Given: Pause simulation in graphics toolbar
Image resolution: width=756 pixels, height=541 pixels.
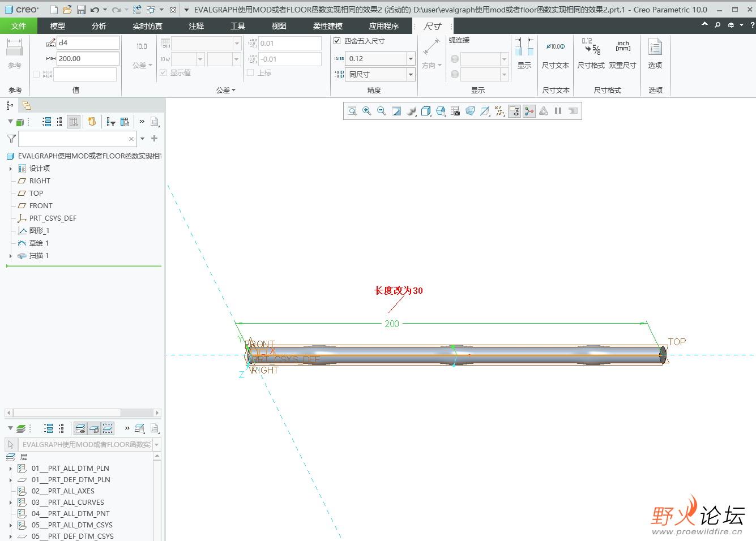Looking at the screenshot, I should point(558,111).
